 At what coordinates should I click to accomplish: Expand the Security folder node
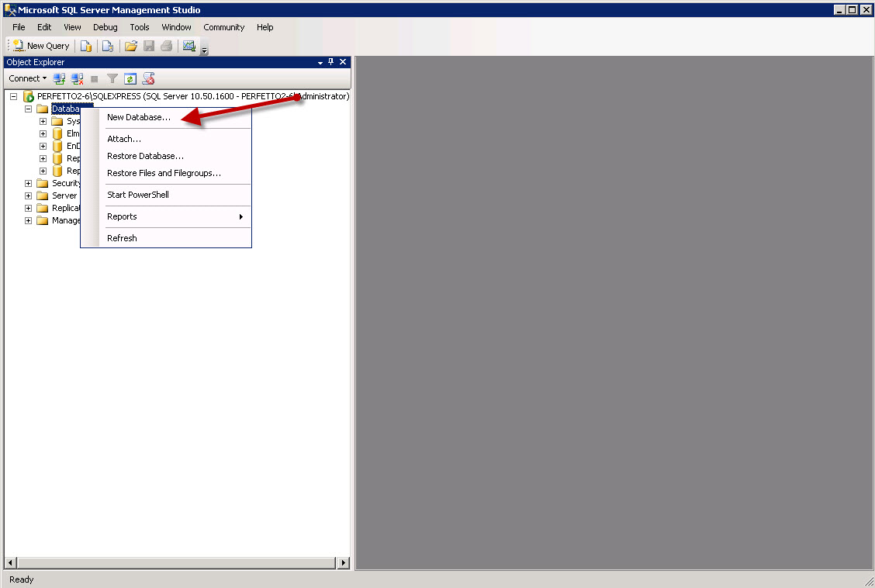(x=28, y=183)
